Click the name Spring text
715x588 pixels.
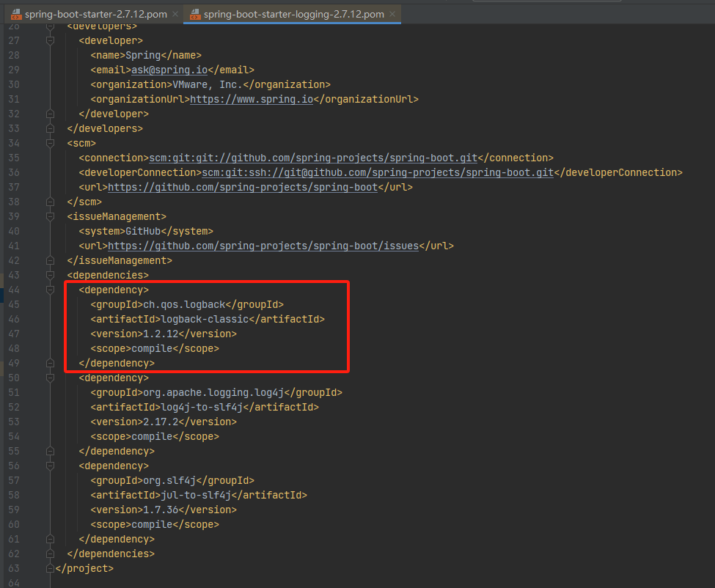143,55
